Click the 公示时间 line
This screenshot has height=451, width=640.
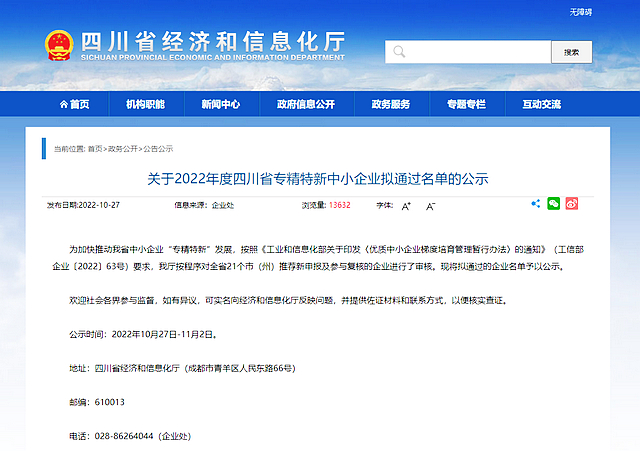coord(143,334)
